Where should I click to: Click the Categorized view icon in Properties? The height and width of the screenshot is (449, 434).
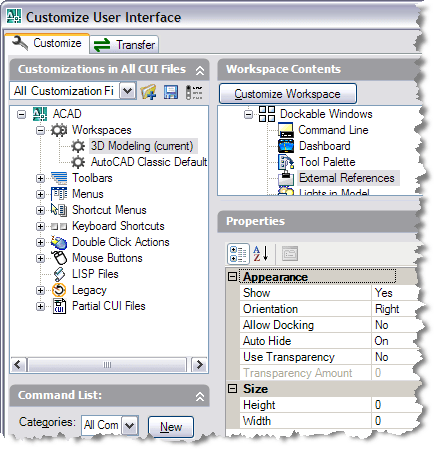pyautogui.click(x=238, y=254)
